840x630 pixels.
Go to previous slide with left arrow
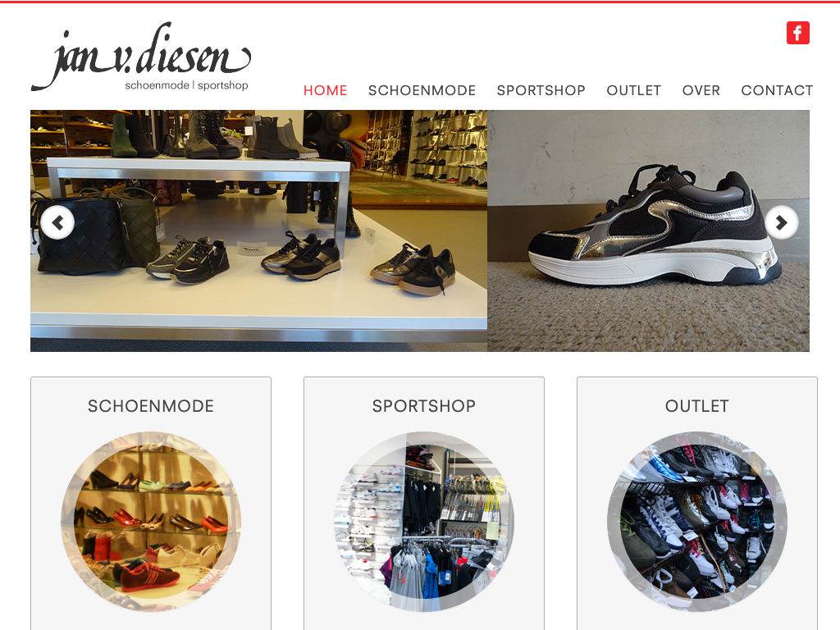point(57,222)
